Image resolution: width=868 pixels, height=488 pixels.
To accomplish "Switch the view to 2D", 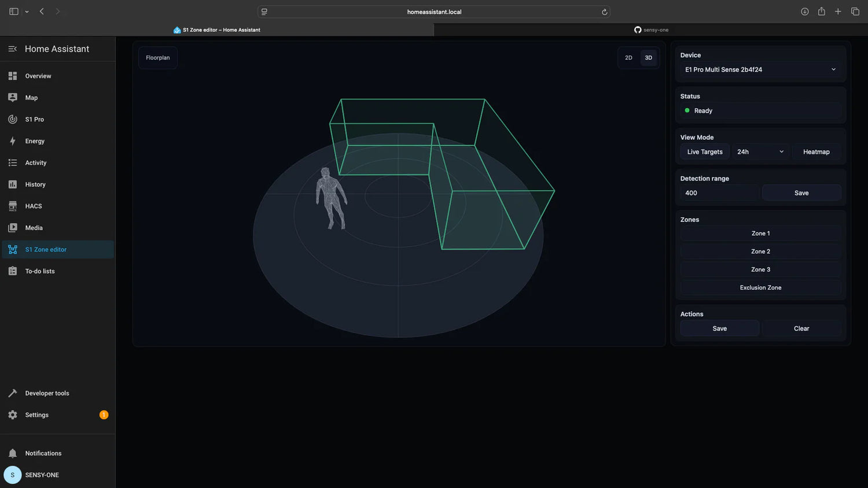I will click(x=628, y=58).
